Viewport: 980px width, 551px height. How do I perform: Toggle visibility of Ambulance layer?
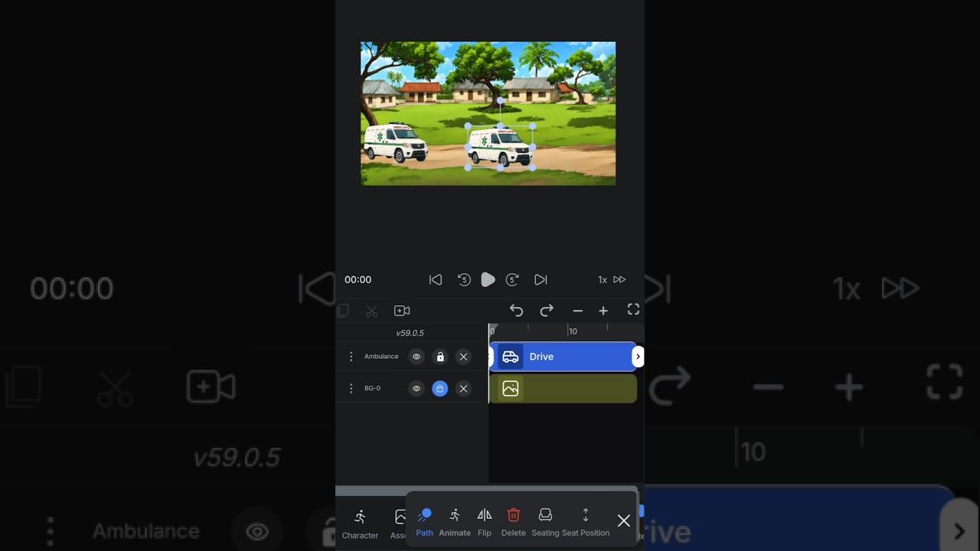(416, 357)
